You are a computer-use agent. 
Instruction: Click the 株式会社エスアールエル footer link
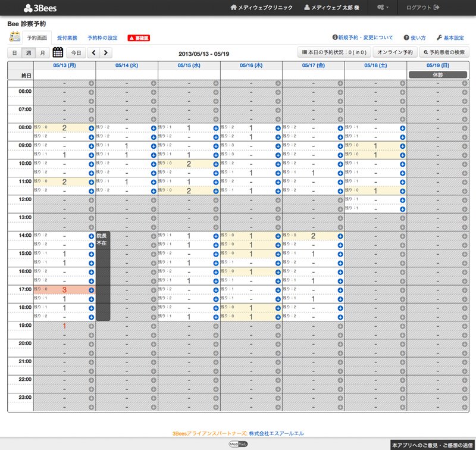276,433
